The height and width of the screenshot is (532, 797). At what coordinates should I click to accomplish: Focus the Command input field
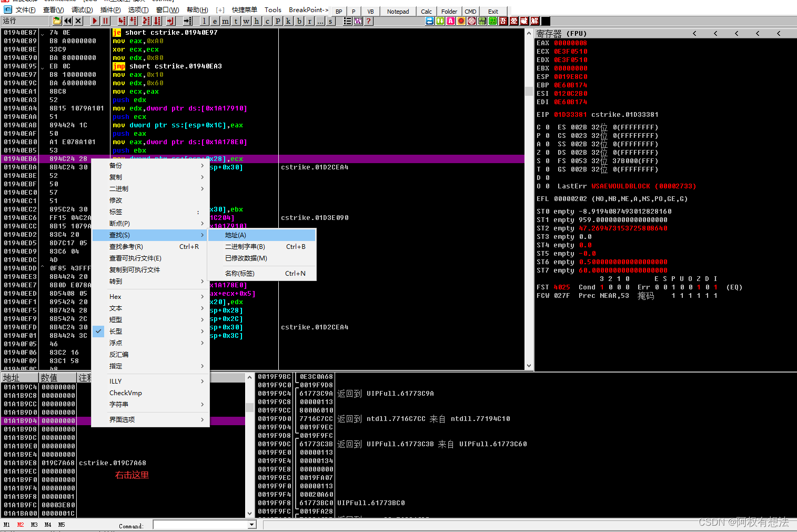coord(200,525)
